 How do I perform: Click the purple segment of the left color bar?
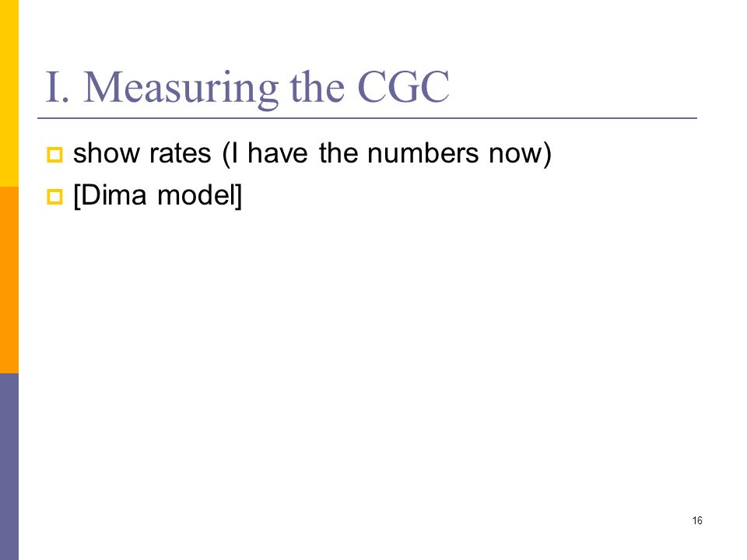(x=9, y=467)
